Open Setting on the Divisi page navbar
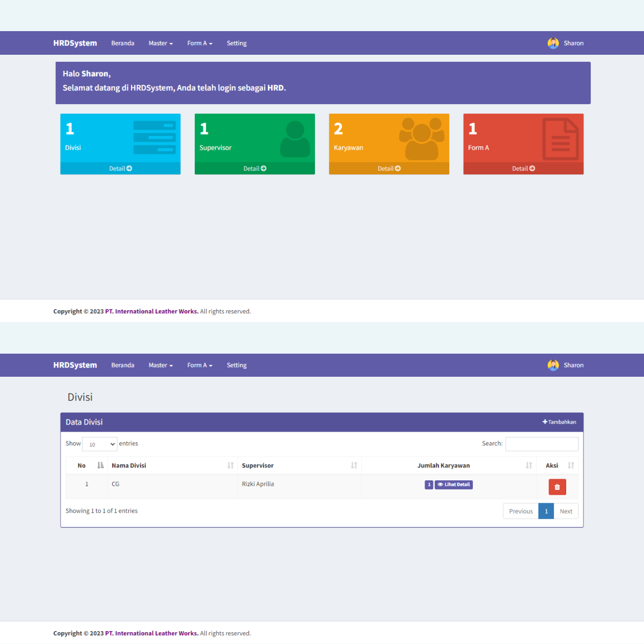This screenshot has height=644, width=644. (237, 365)
